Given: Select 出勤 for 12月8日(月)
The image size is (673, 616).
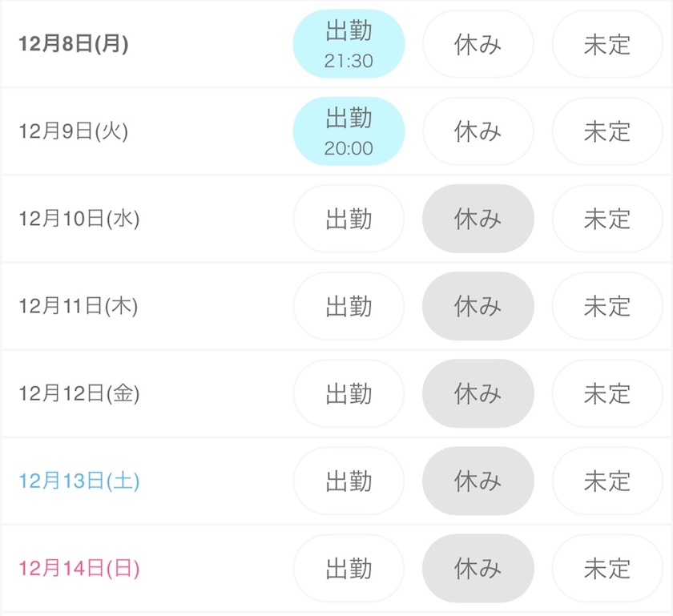Looking at the screenshot, I should click(349, 44).
